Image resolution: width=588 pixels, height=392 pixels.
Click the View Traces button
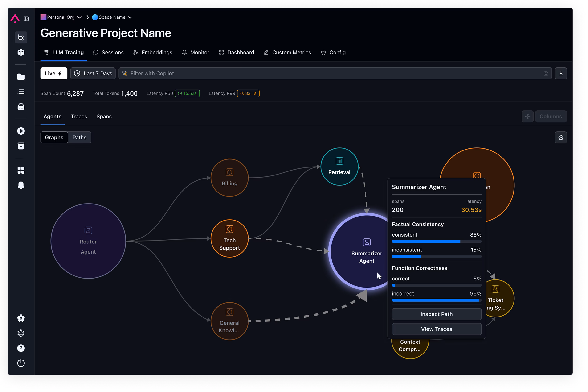[437, 329]
